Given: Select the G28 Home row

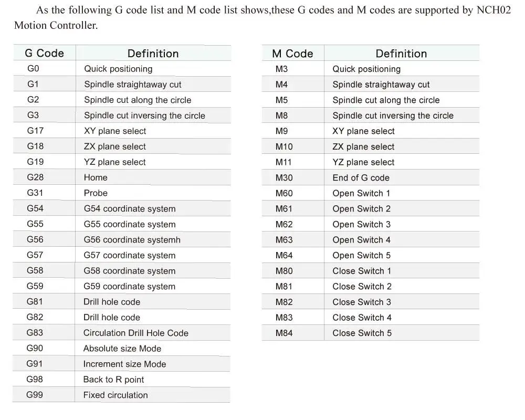Looking at the screenshot, I should point(122,177).
